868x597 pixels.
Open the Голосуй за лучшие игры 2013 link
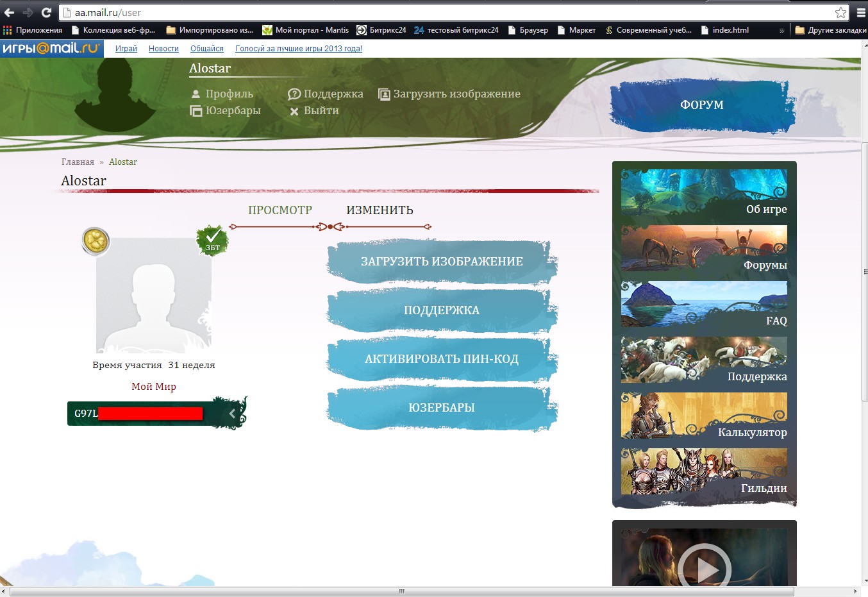299,49
